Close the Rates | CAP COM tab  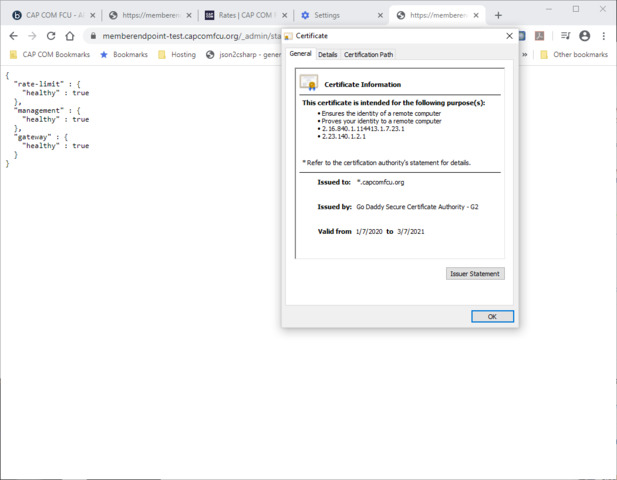[x=284, y=15]
